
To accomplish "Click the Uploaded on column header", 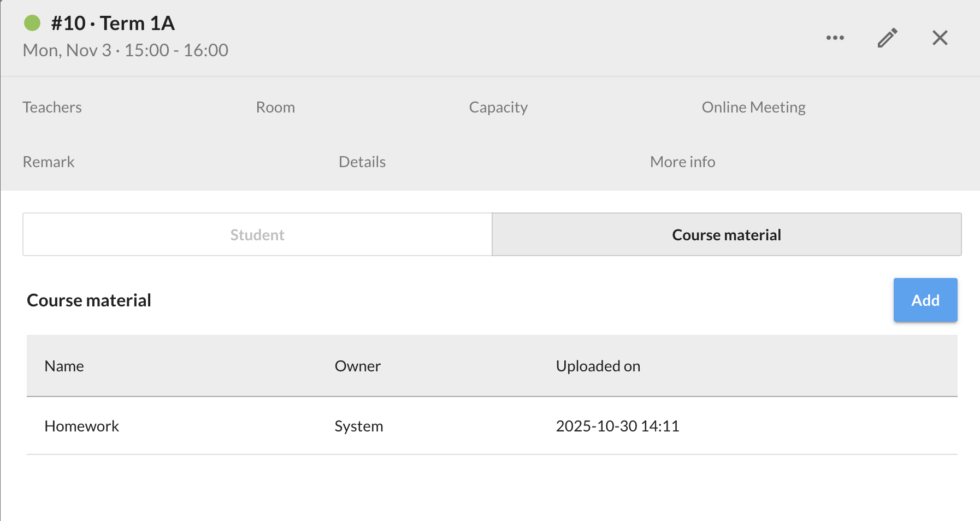I will click(x=598, y=366).
